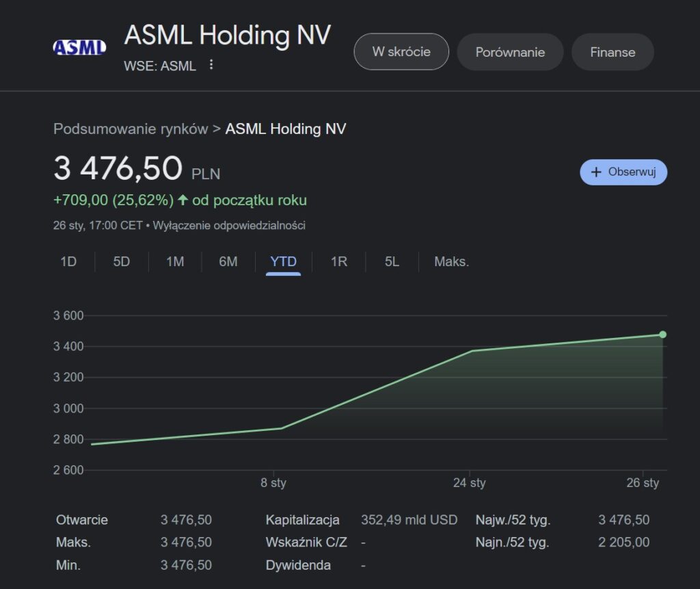Click the current price 3 476,50
This screenshot has width=700, height=589.
coord(118,168)
